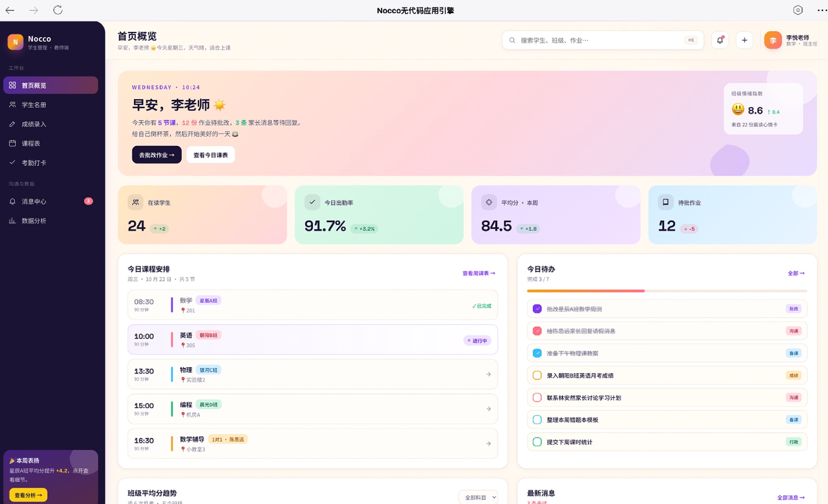The width and height of the screenshot is (828, 504).
Task: Open 课程表 in sidebar
Action: [x=51, y=144]
